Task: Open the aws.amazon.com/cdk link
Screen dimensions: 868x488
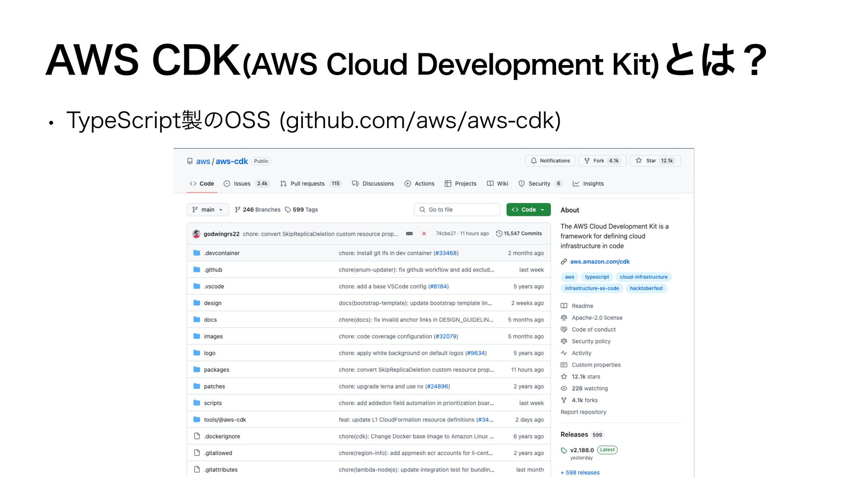Action: click(599, 262)
